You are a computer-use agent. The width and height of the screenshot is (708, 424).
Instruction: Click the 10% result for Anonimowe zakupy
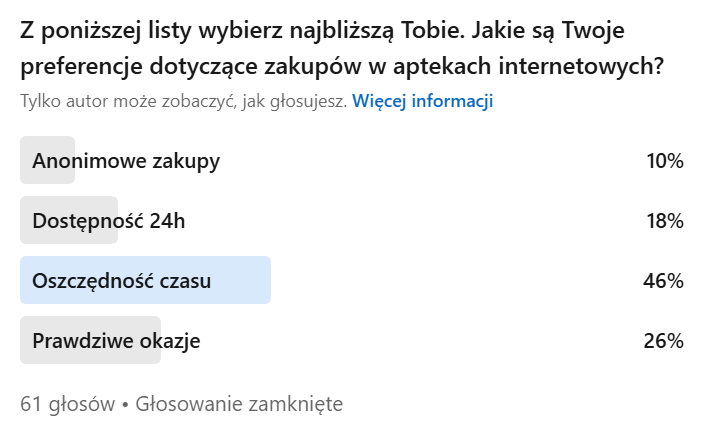click(664, 161)
